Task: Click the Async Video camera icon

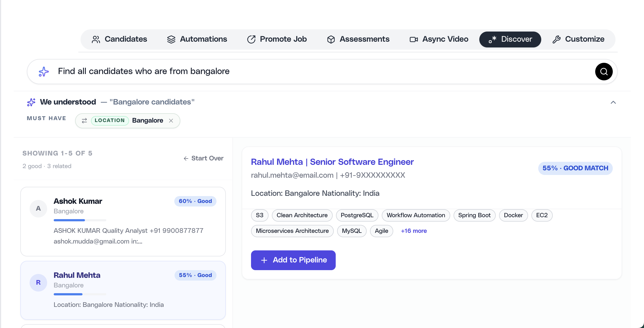Action: click(414, 39)
